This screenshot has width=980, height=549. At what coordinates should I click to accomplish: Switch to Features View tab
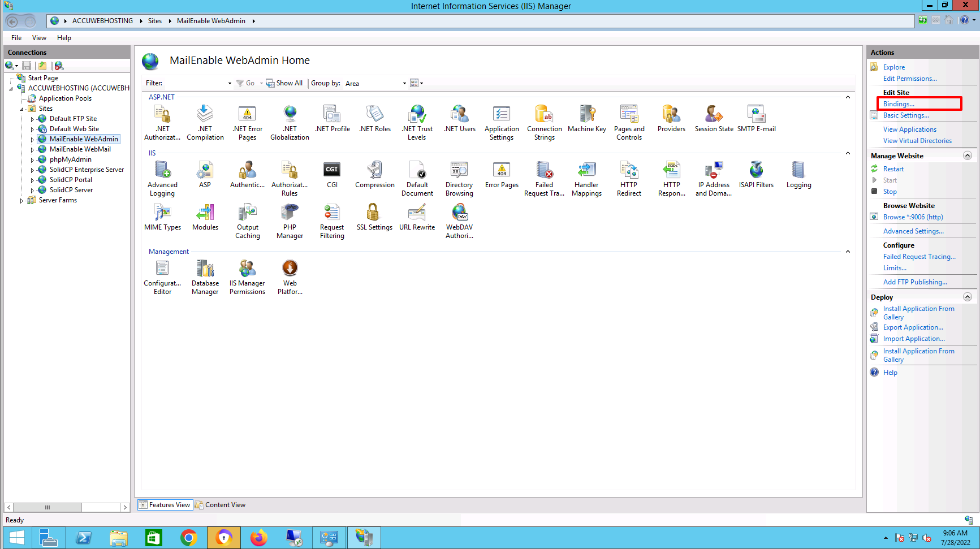[x=165, y=505]
